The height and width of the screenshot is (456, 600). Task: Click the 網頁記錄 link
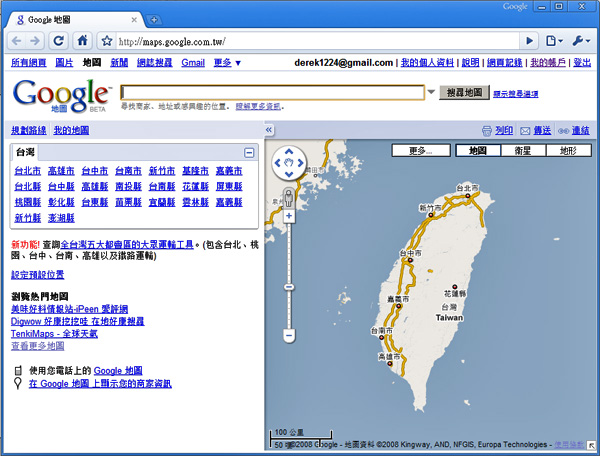pos(504,62)
